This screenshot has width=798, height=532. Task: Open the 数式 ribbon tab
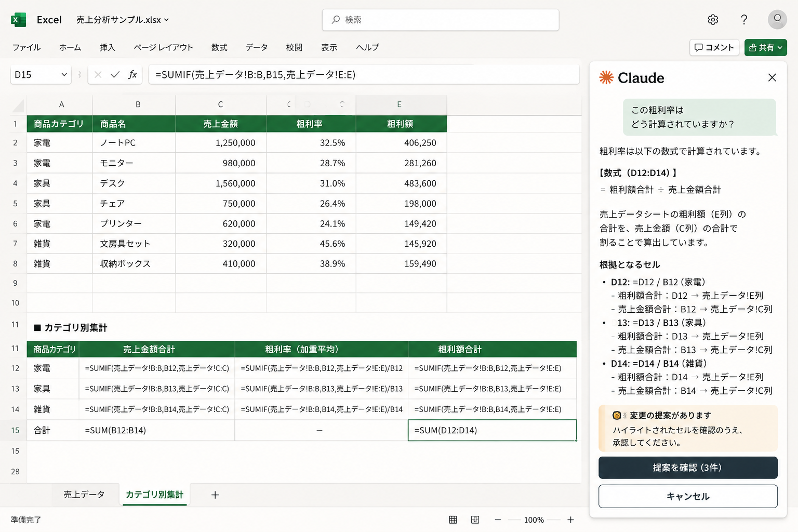[219, 47]
